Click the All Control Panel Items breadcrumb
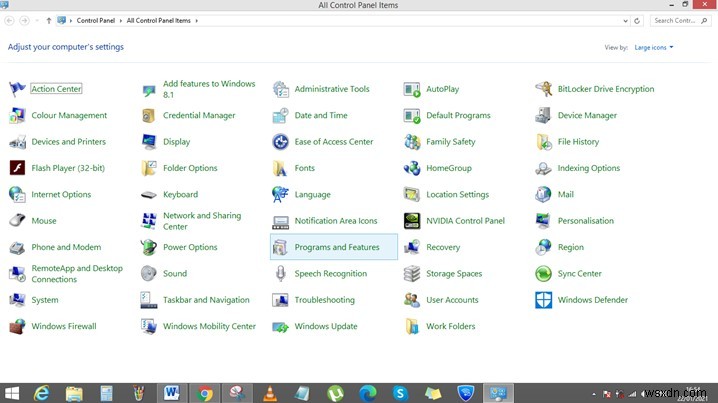Viewport: 718px width, 403px height. coord(158,21)
